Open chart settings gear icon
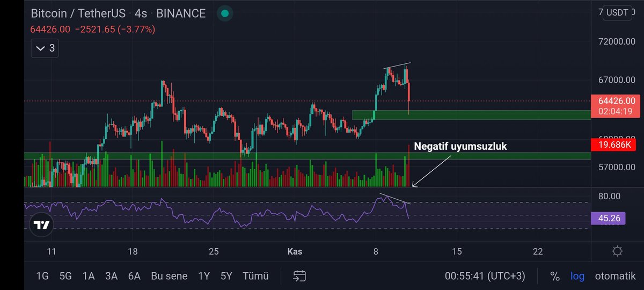This screenshot has height=290, width=644. (x=617, y=251)
